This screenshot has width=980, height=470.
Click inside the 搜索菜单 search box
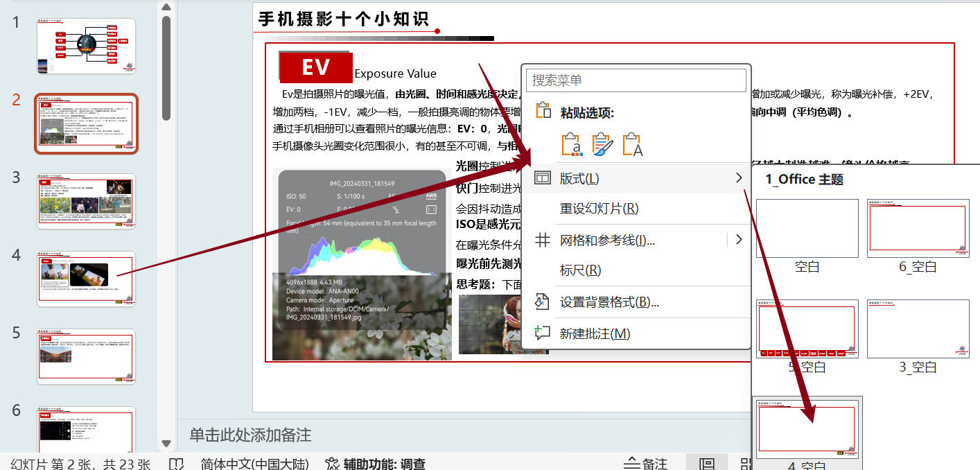tap(636, 80)
